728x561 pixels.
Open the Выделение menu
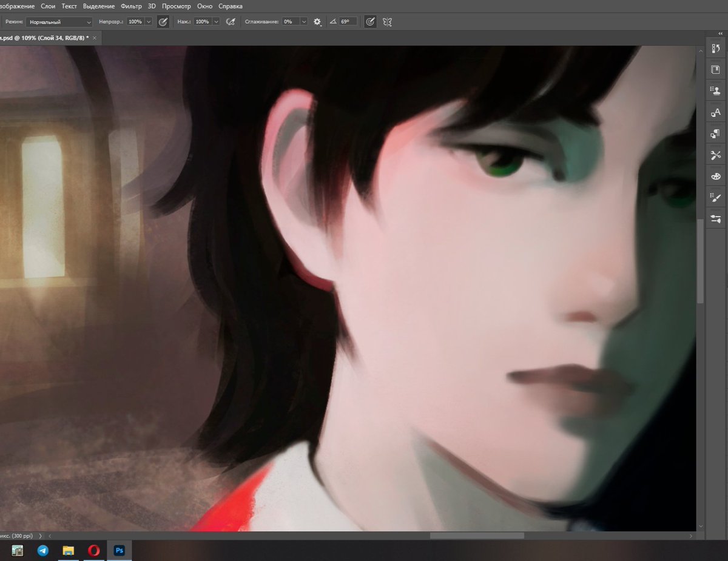[99, 6]
